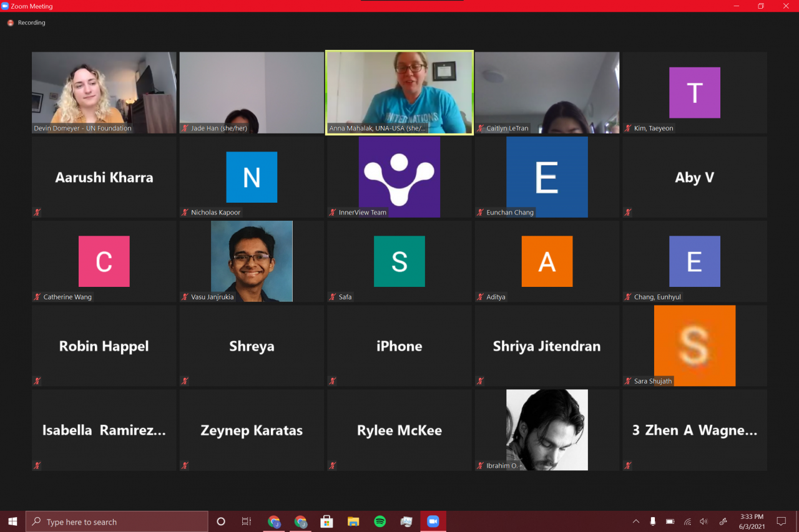Screen dimensions: 799x532
Task: Click the muted mic icon in Robin Happel's tile
Action: click(37, 381)
